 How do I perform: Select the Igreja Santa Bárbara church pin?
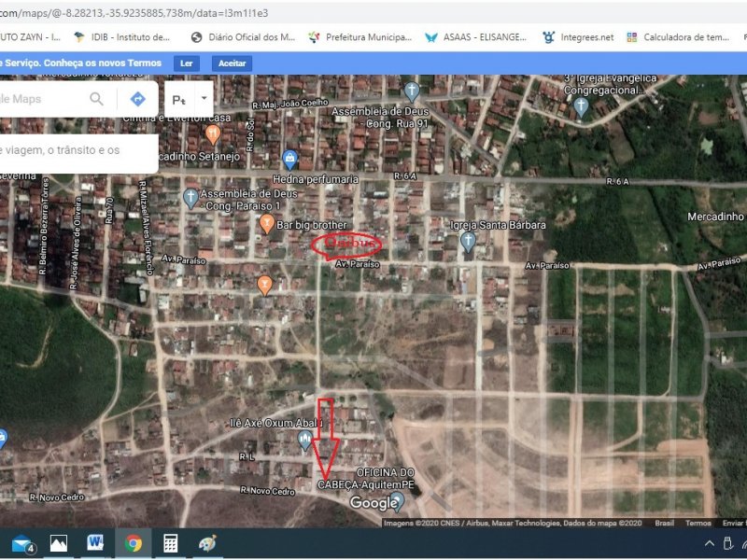click(x=469, y=242)
